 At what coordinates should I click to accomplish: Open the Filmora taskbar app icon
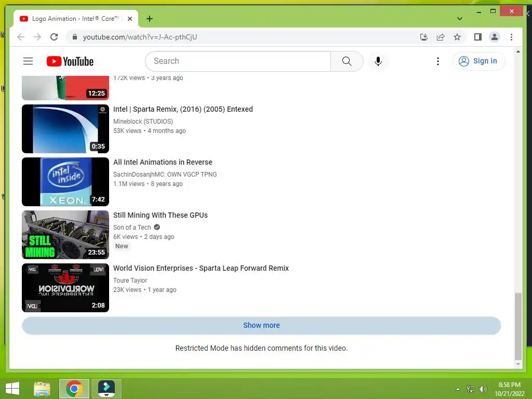pyautogui.click(x=106, y=389)
